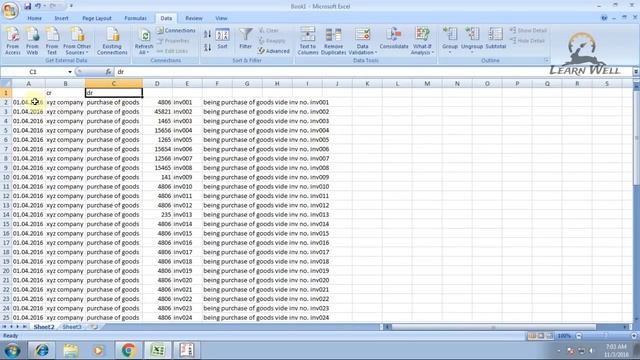Open the Sort dialog
640x360 pixels.
[222, 39]
